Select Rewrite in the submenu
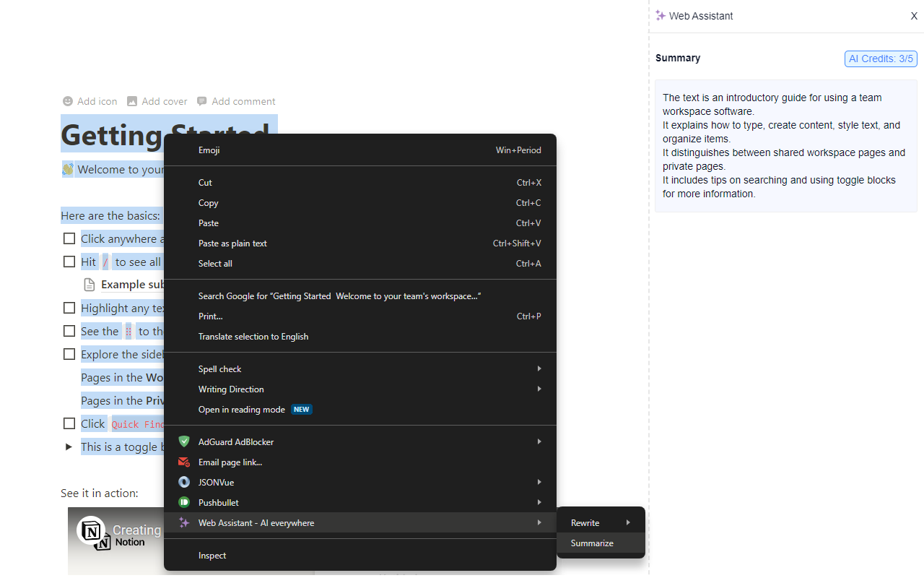Image resolution: width=924 pixels, height=578 pixels. (x=601, y=522)
